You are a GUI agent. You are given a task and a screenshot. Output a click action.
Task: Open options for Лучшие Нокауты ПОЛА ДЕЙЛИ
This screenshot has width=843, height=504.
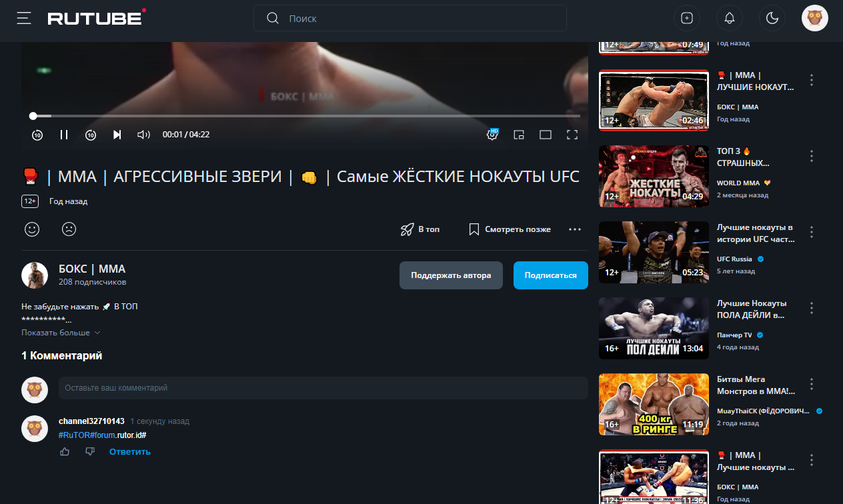[x=812, y=308]
